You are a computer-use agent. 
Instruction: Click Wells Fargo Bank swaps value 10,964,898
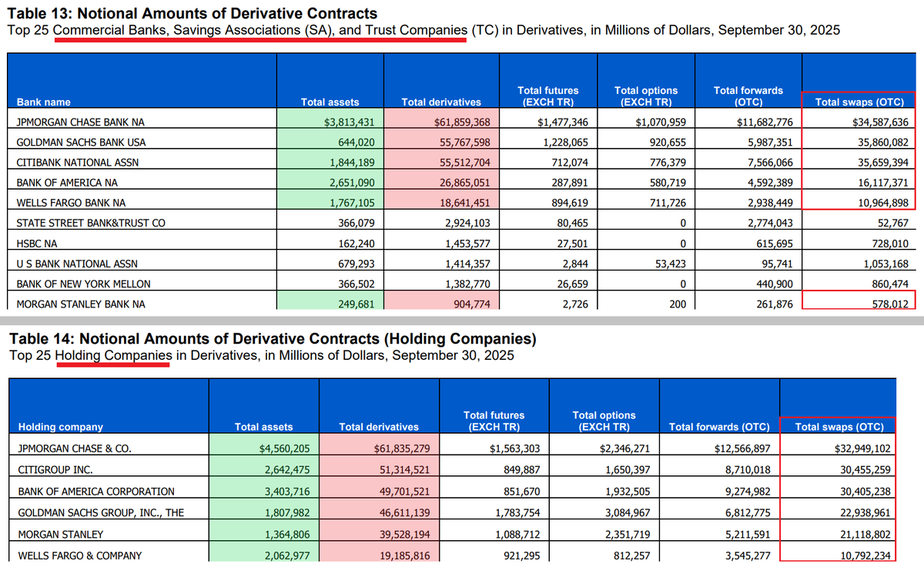point(883,203)
